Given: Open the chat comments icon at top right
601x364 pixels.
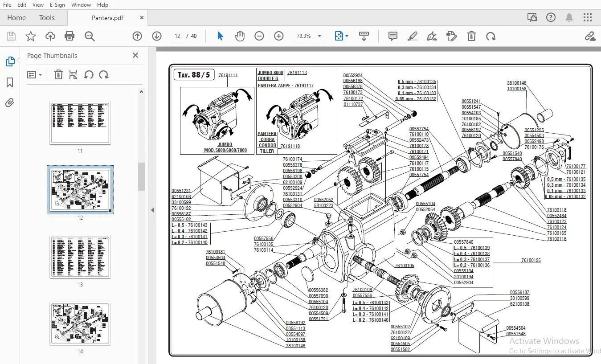Looking at the screenshot, I should coord(532,18).
